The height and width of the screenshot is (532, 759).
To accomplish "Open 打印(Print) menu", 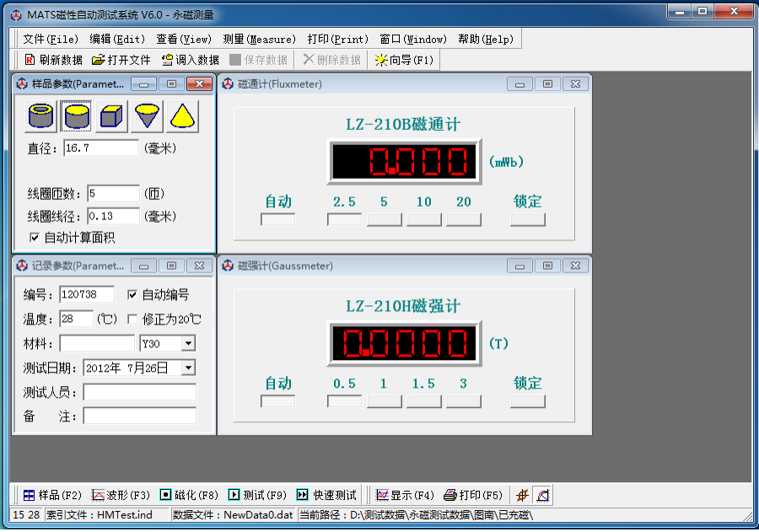I will click(x=338, y=40).
